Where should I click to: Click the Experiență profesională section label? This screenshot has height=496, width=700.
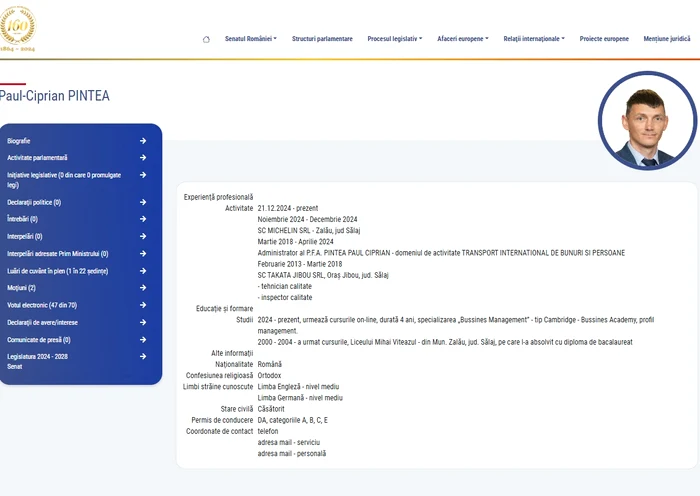click(x=218, y=197)
